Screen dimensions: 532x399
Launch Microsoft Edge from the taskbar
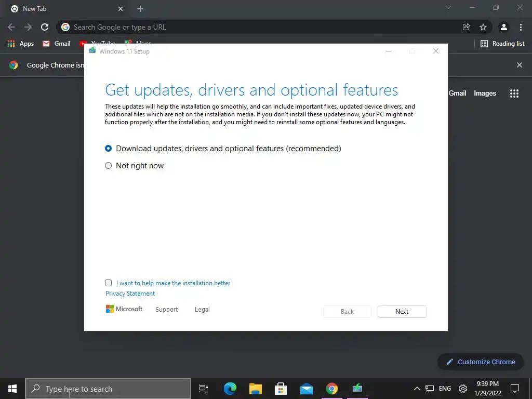click(230, 389)
